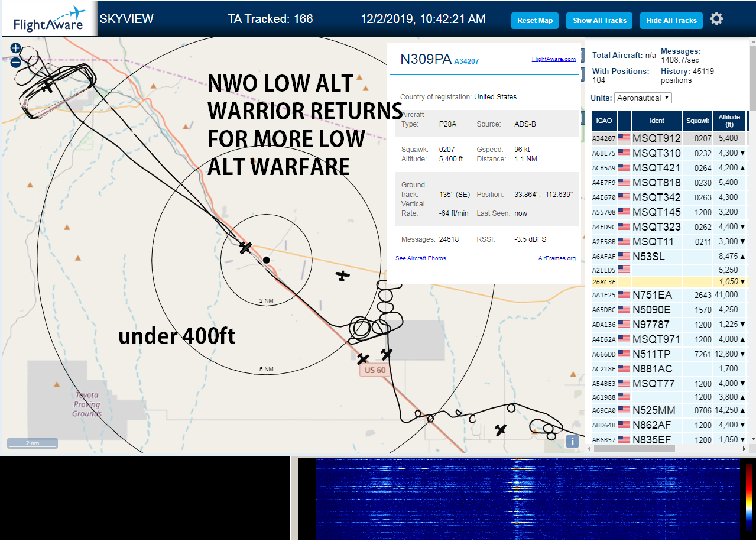Click the SKYVIEW title in header
The width and height of the screenshot is (756, 541).
(x=126, y=19)
